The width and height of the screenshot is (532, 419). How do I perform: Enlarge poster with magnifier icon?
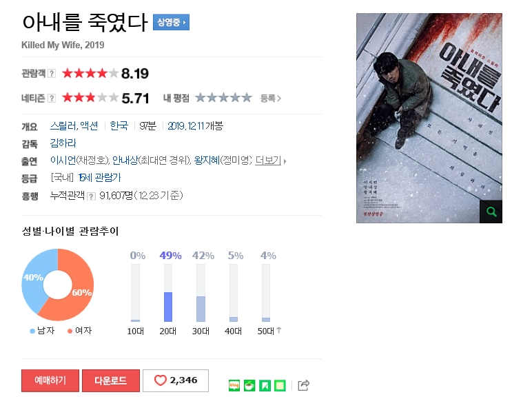[491, 212]
